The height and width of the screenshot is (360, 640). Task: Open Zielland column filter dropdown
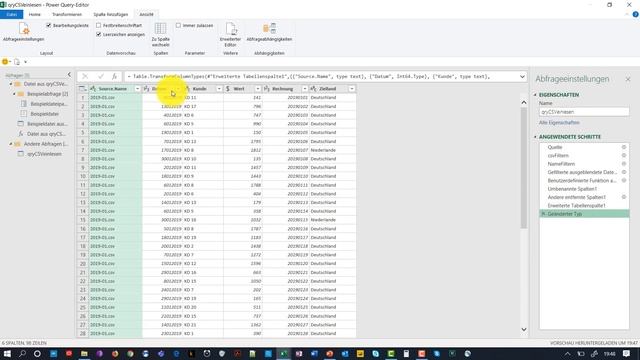click(351, 89)
